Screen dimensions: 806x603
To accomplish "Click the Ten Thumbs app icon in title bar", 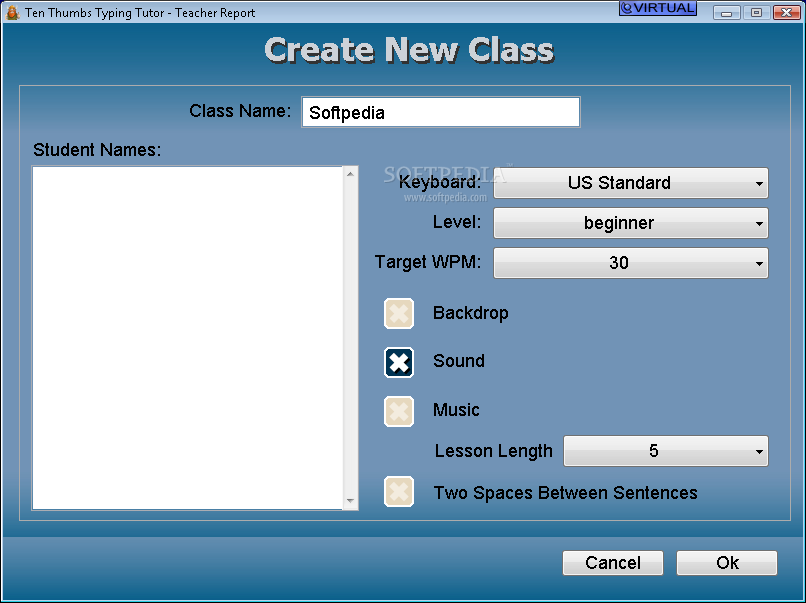I will point(12,12).
